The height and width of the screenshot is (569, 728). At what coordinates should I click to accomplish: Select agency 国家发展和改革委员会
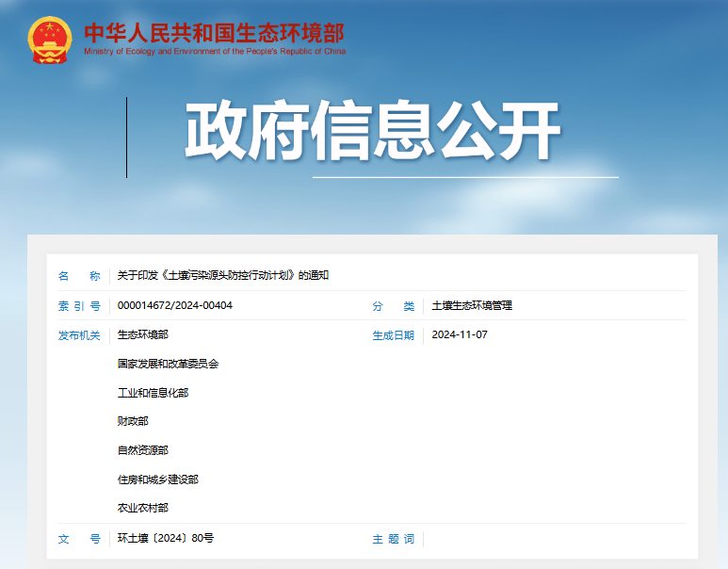(x=168, y=364)
